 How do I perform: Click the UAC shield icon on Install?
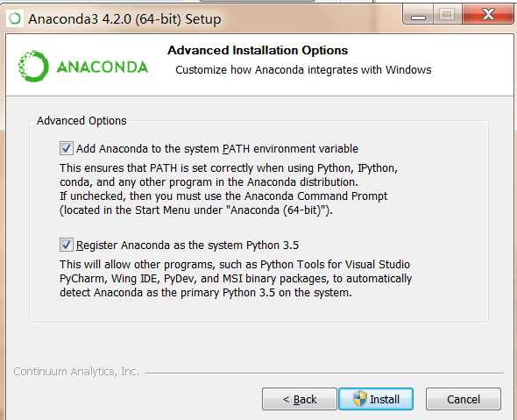(359, 399)
